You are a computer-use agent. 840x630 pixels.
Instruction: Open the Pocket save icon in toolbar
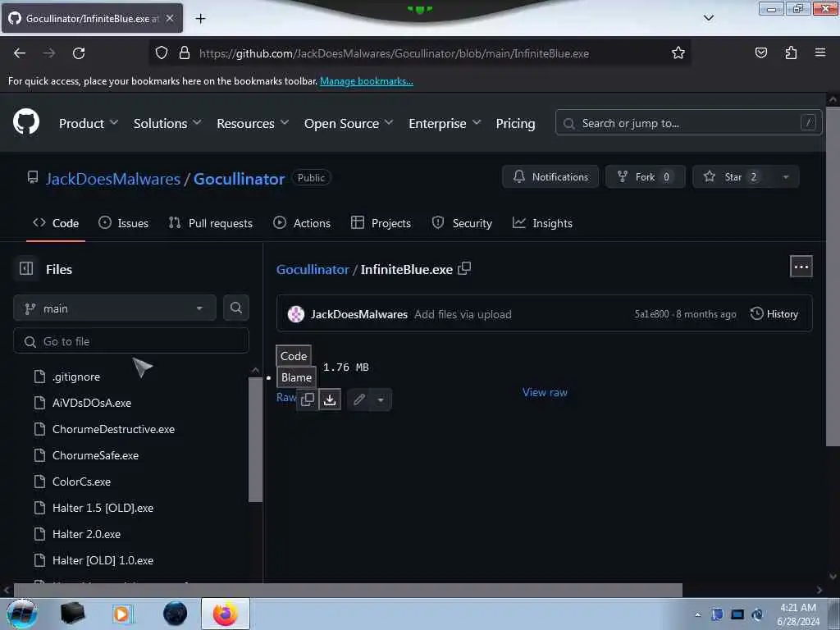pos(760,52)
